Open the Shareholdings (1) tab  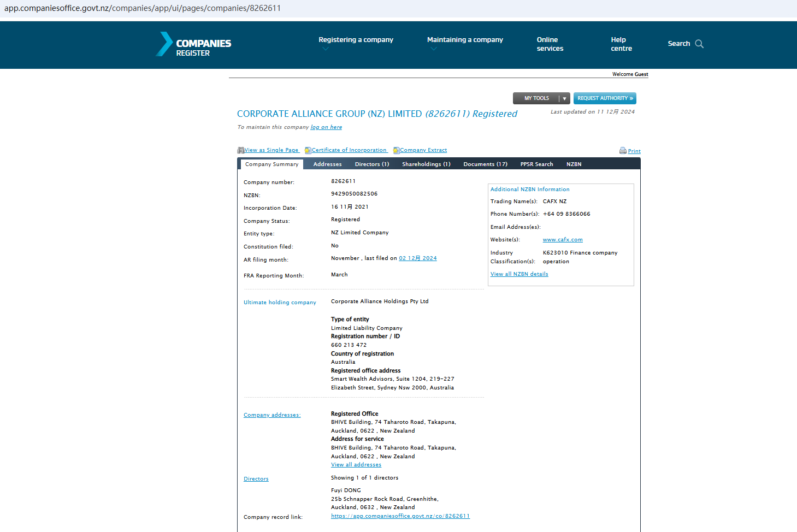click(x=426, y=164)
